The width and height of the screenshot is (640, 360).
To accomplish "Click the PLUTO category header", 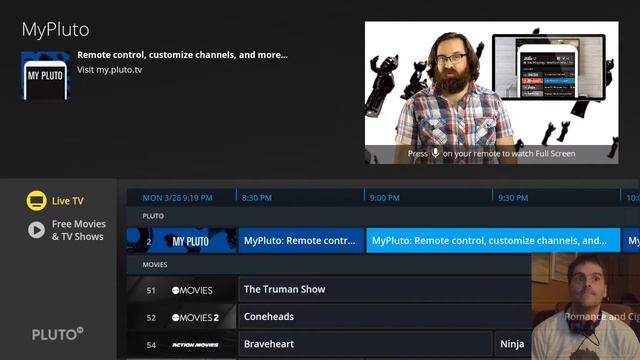I will [153, 216].
